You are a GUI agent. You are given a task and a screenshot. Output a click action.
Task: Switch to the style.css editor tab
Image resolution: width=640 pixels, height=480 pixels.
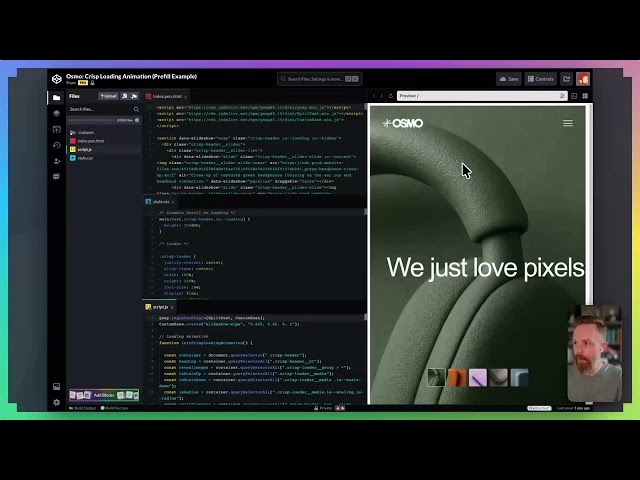tap(160, 202)
